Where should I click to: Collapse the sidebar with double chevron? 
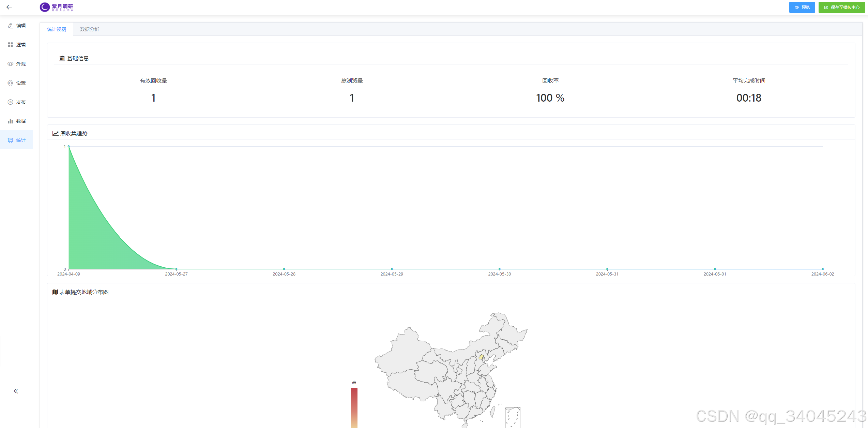16,391
